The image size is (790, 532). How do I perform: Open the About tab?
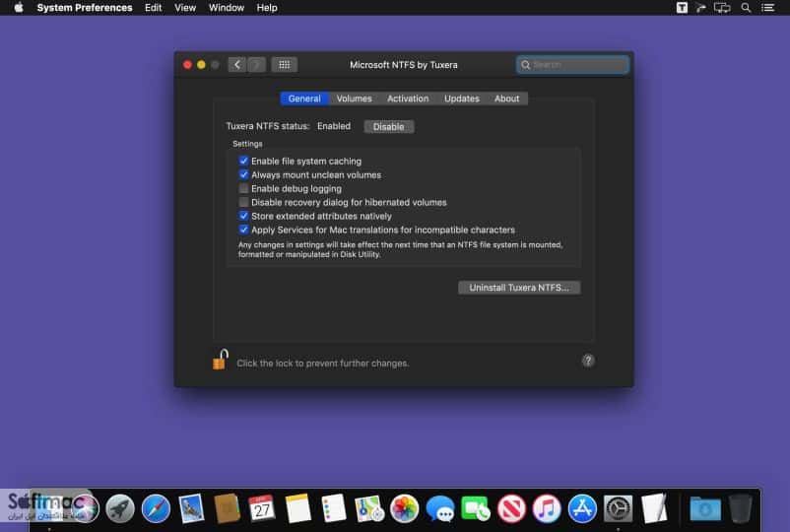tap(506, 99)
